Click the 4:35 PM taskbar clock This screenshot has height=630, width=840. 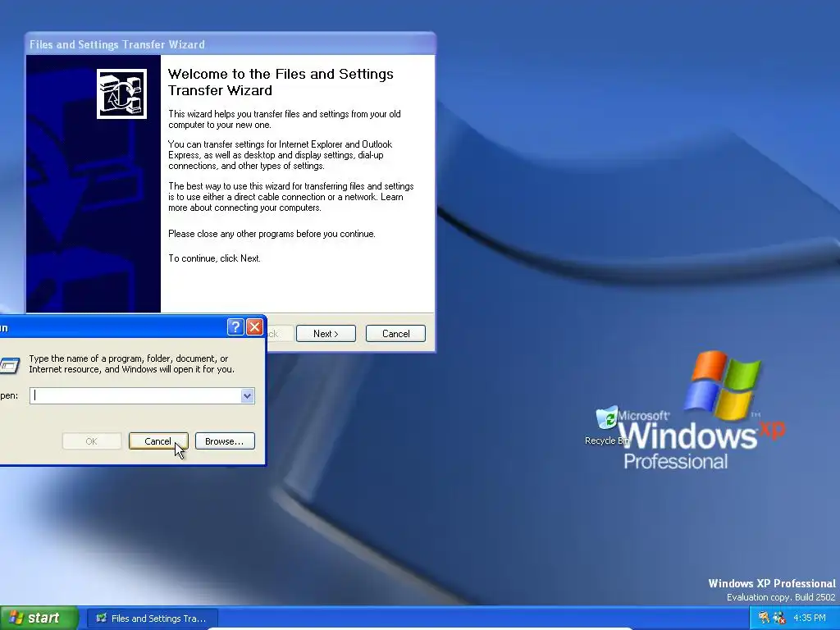810,618
